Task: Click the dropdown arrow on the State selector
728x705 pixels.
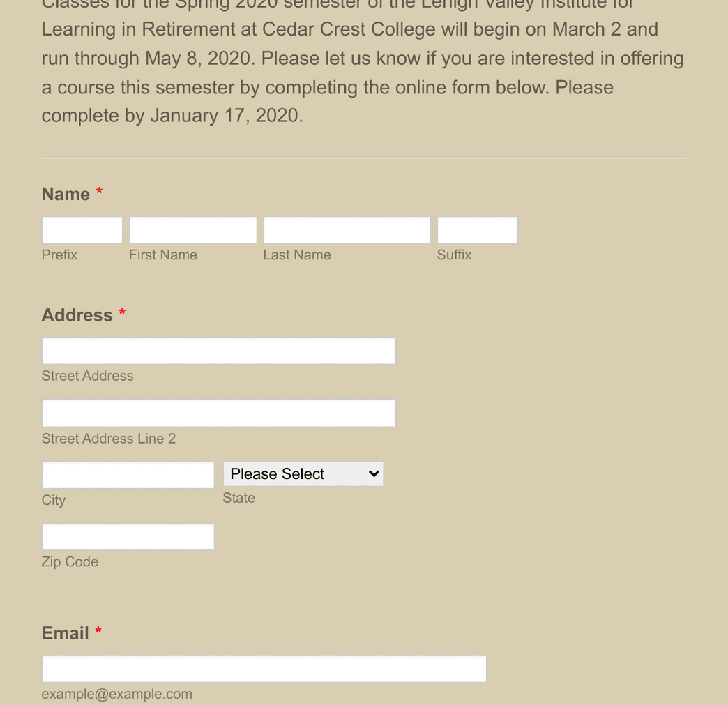Action: (374, 473)
